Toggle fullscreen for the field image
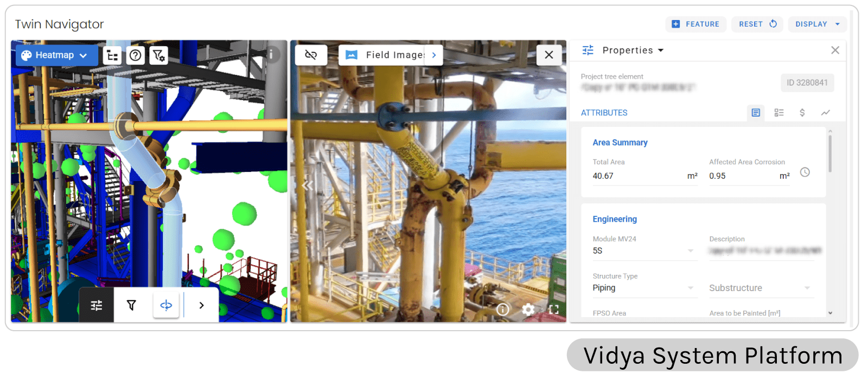The image size is (868, 380). [x=553, y=309]
